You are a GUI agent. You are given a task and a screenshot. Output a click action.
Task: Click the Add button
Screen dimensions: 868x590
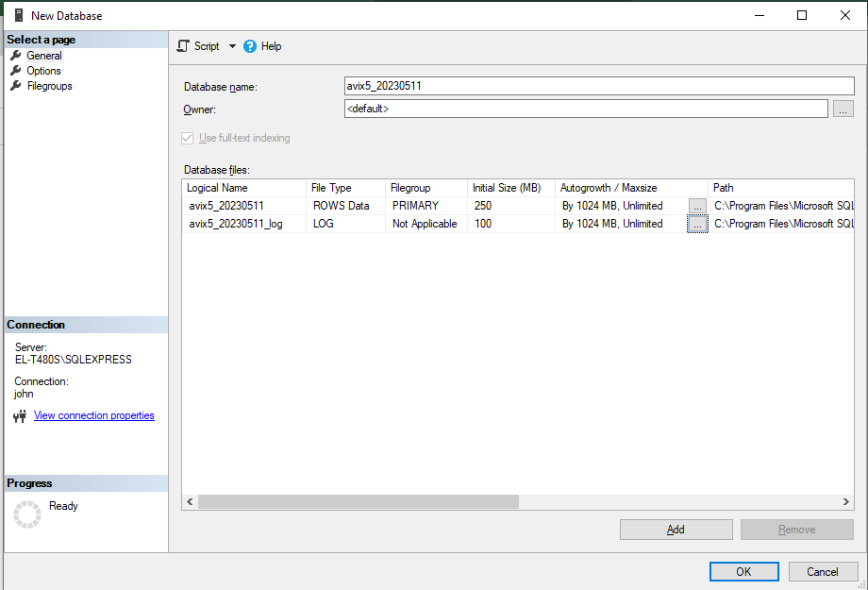click(676, 530)
